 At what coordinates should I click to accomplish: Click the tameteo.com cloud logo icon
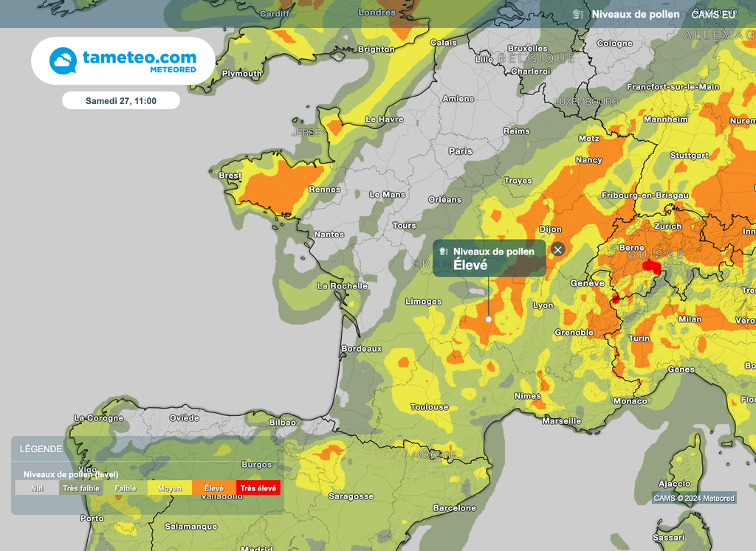click(x=63, y=60)
